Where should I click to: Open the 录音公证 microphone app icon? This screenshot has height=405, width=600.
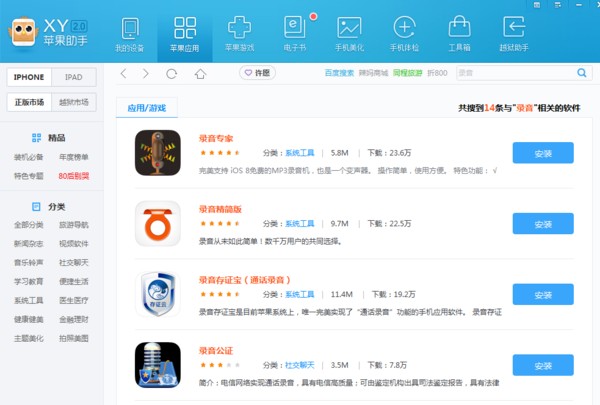158,365
